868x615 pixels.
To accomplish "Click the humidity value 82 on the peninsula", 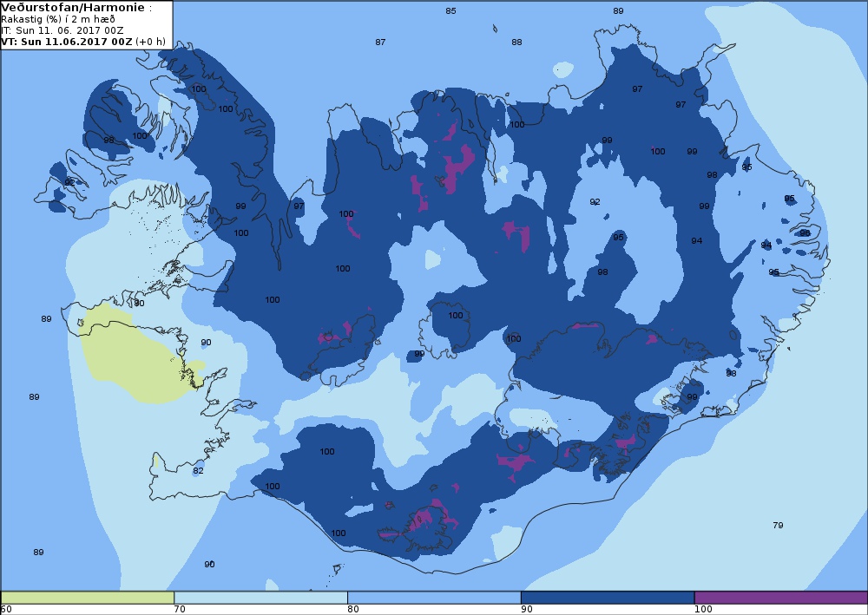I will (198, 471).
